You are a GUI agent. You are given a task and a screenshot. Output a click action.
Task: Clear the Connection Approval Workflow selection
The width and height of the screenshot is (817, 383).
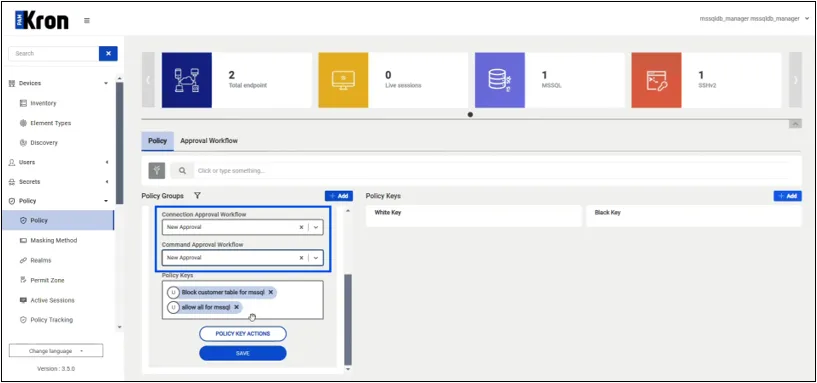click(x=301, y=227)
